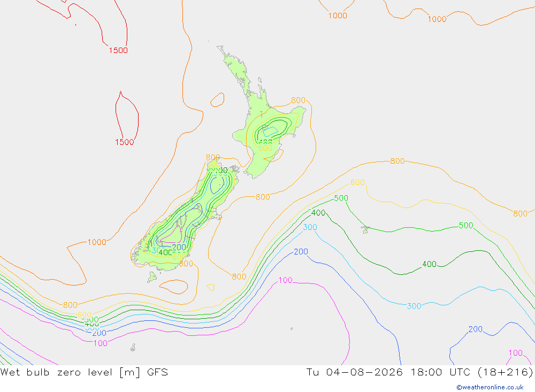The height and width of the screenshot is (392, 535).
Task: Click the orange 1000 label west of South Island
Action: [97, 242]
